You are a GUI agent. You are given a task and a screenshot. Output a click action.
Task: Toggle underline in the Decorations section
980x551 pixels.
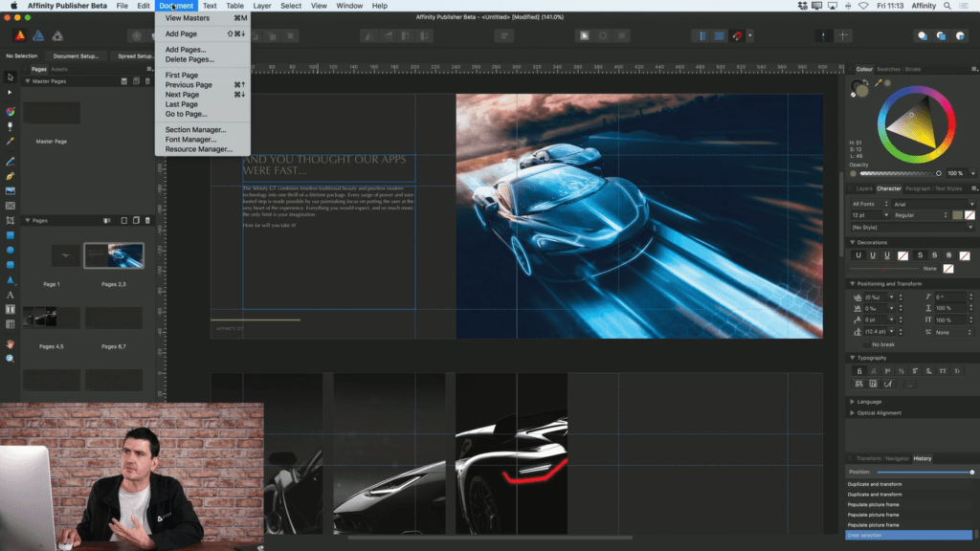click(858, 255)
